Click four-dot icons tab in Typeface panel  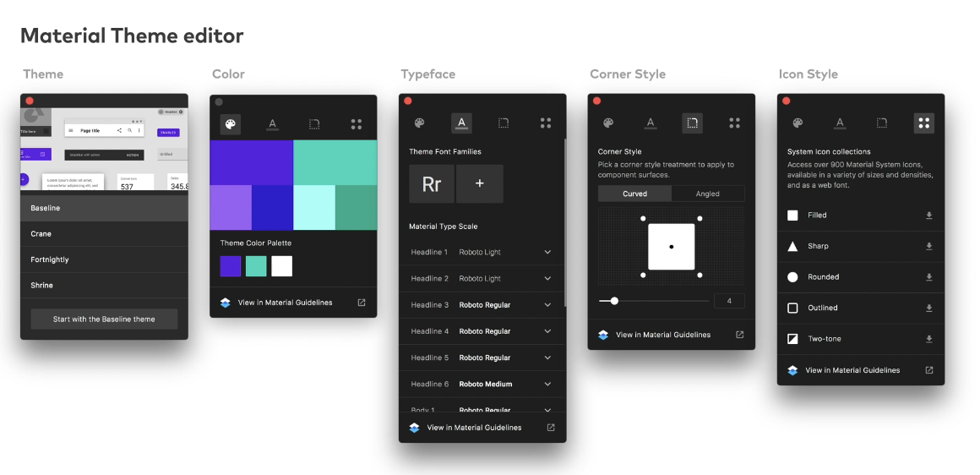coord(546,123)
